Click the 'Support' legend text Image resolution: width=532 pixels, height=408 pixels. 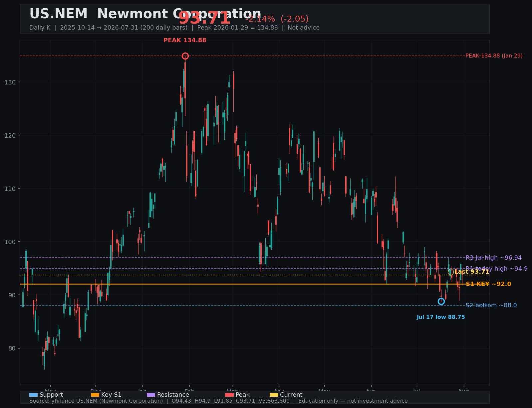click(51, 395)
